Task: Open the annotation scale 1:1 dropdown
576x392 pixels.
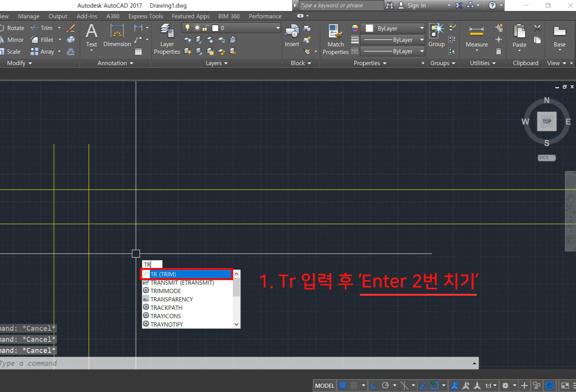Action: 491,386
